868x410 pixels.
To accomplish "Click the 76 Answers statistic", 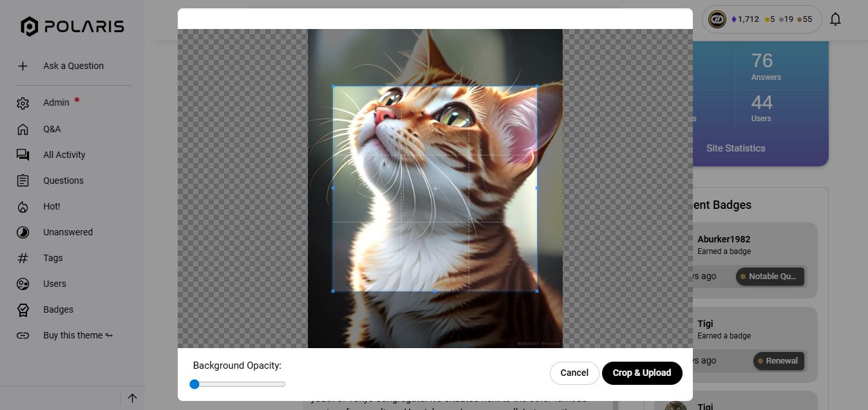I will 766,66.
